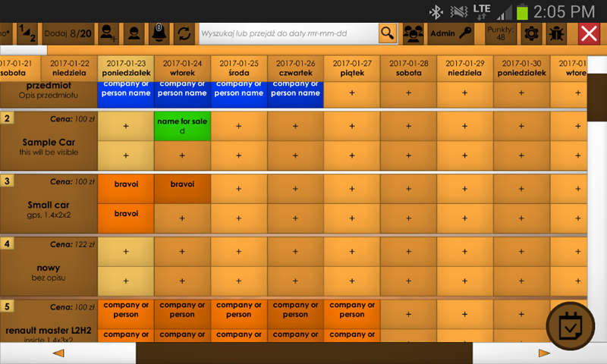
Task: Open 'przedmiot' item details
Action: tap(49, 94)
